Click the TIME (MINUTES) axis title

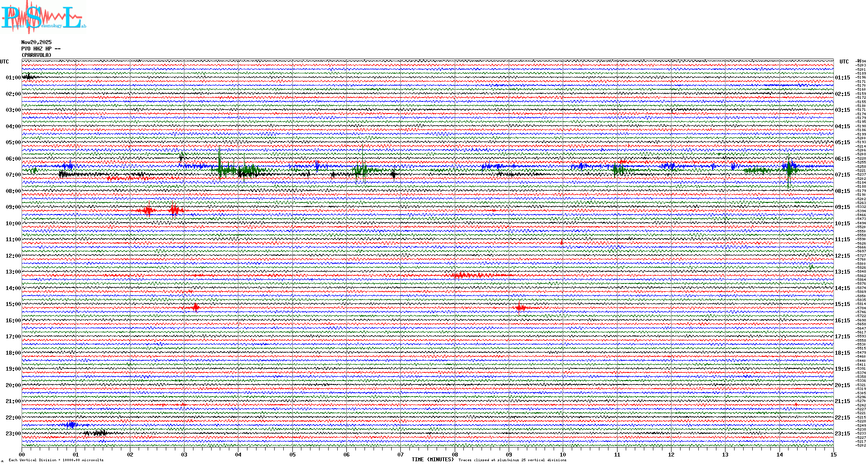(x=432, y=460)
